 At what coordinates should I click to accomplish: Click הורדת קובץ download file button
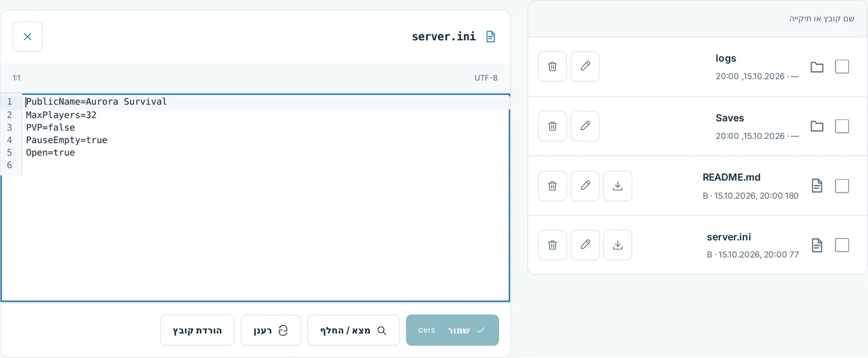coord(197,330)
